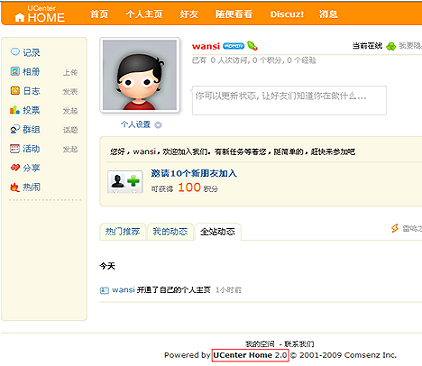Click the 分享 heart icon in sidebar
The height and width of the screenshot is (366, 422).
[15, 168]
